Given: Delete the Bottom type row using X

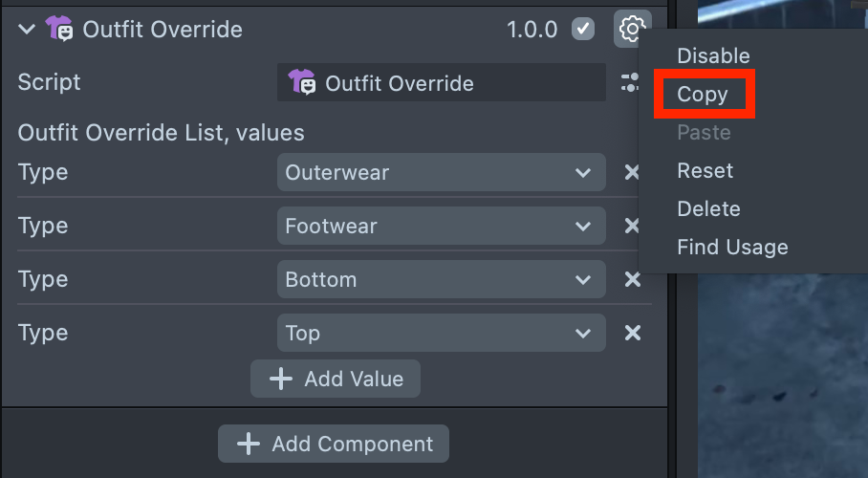Looking at the screenshot, I should click(632, 280).
